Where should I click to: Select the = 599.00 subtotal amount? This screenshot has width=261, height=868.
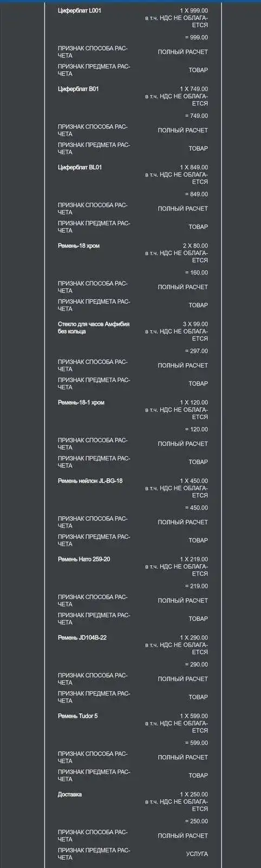(197, 743)
